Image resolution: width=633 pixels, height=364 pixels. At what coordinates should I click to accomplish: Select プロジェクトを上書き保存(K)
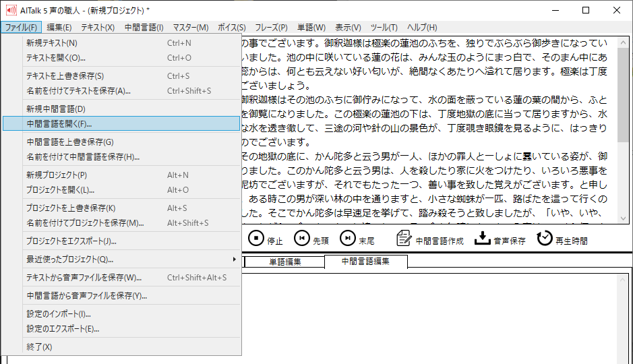(x=121, y=208)
